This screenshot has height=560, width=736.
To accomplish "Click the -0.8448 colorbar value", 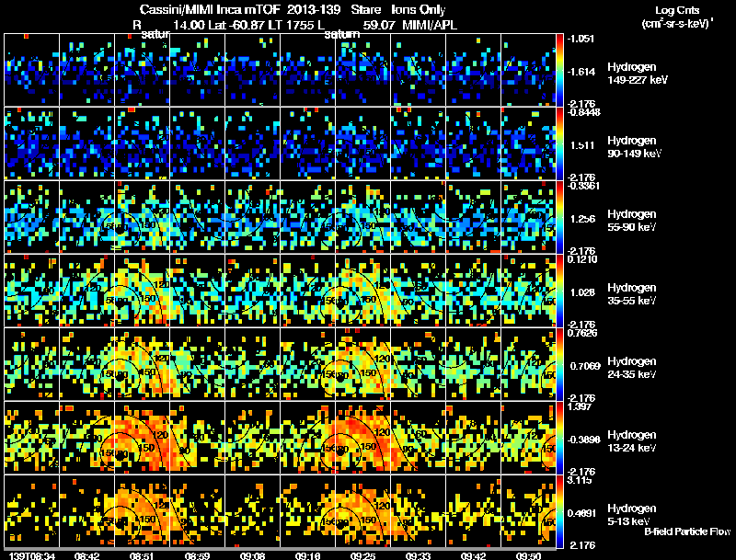I will 583,111.
